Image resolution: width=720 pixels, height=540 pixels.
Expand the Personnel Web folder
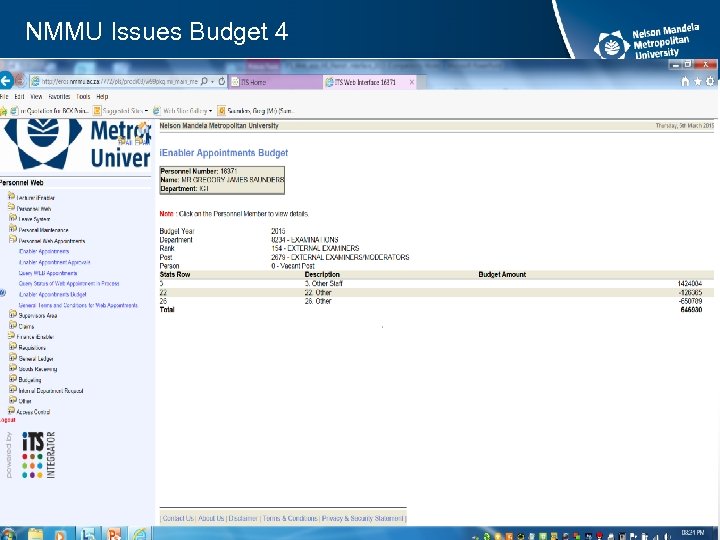tap(11, 208)
